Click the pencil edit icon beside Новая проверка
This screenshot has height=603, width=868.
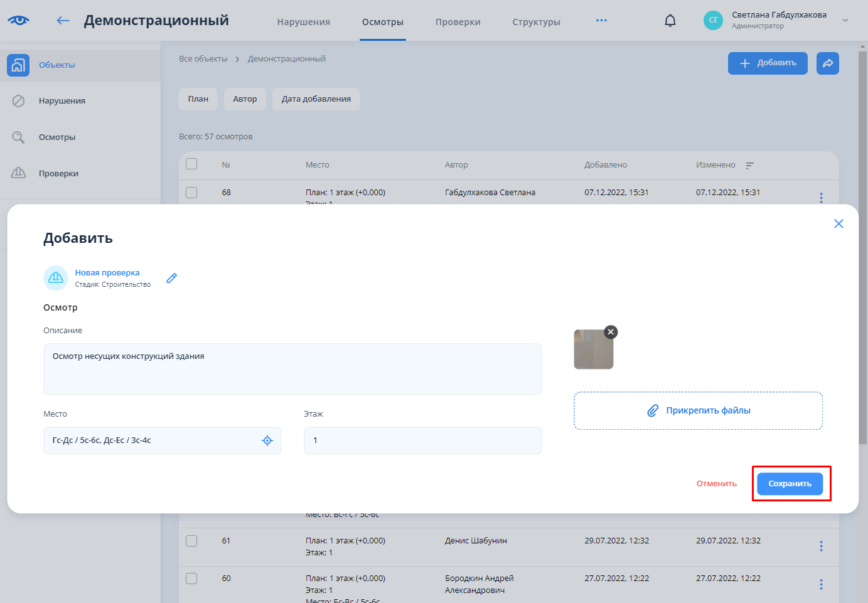pos(171,278)
